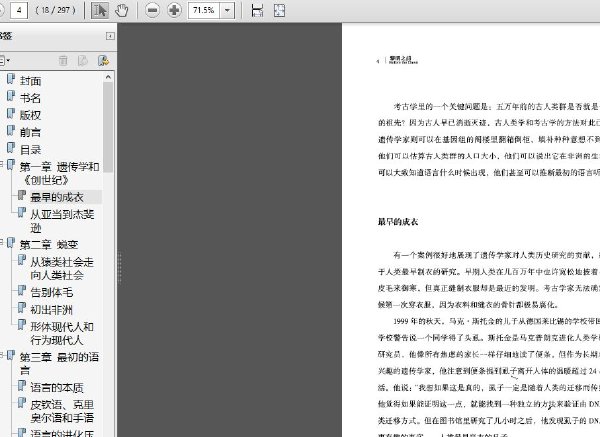Open the 书名 bookmark

coord(30,98)
